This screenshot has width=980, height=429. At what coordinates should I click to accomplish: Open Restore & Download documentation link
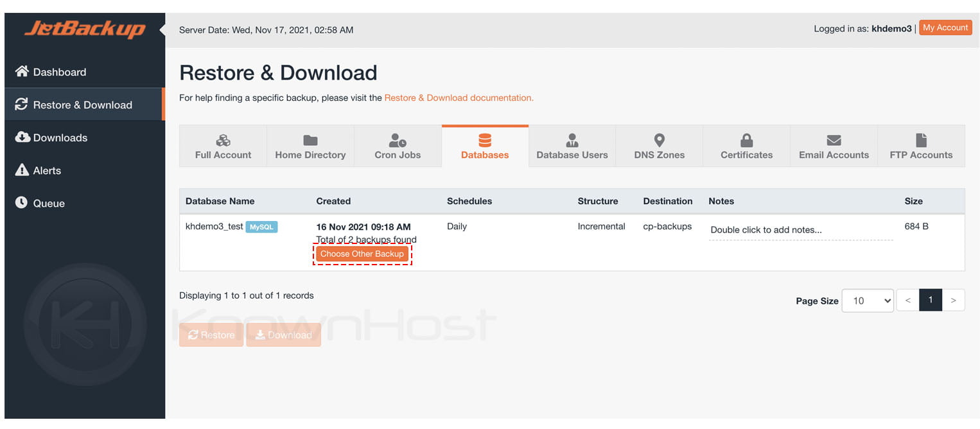(459, 98)
